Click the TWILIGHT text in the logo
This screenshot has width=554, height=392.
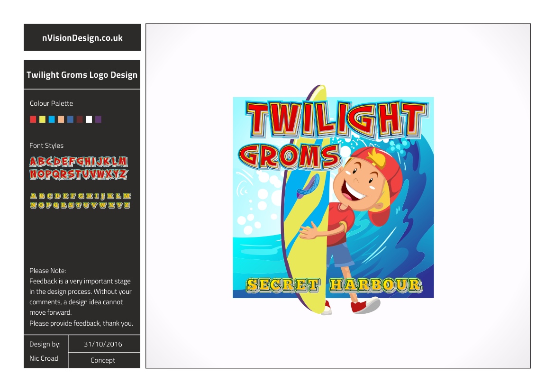pyautogui.click(x=336, y=119)
